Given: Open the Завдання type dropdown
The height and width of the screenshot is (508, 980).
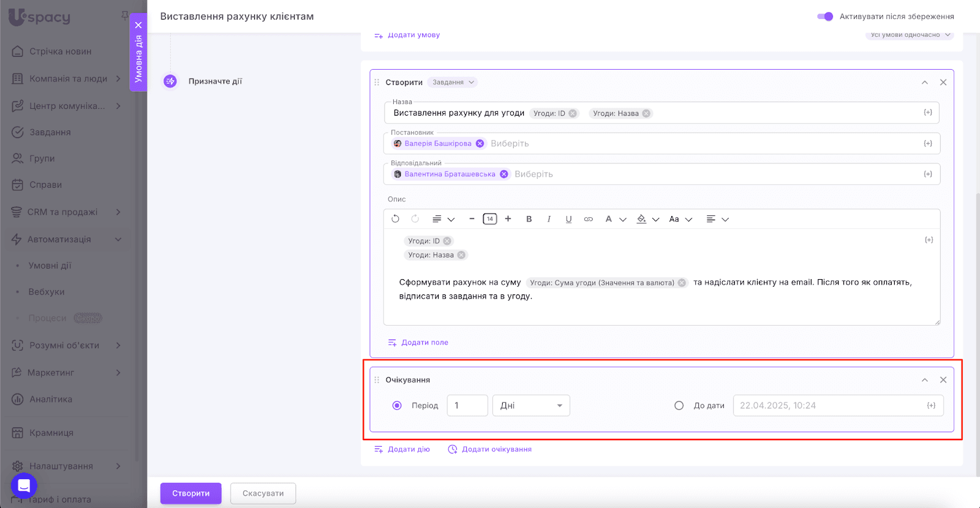Looking at the screenshot, I should point(453,83).
